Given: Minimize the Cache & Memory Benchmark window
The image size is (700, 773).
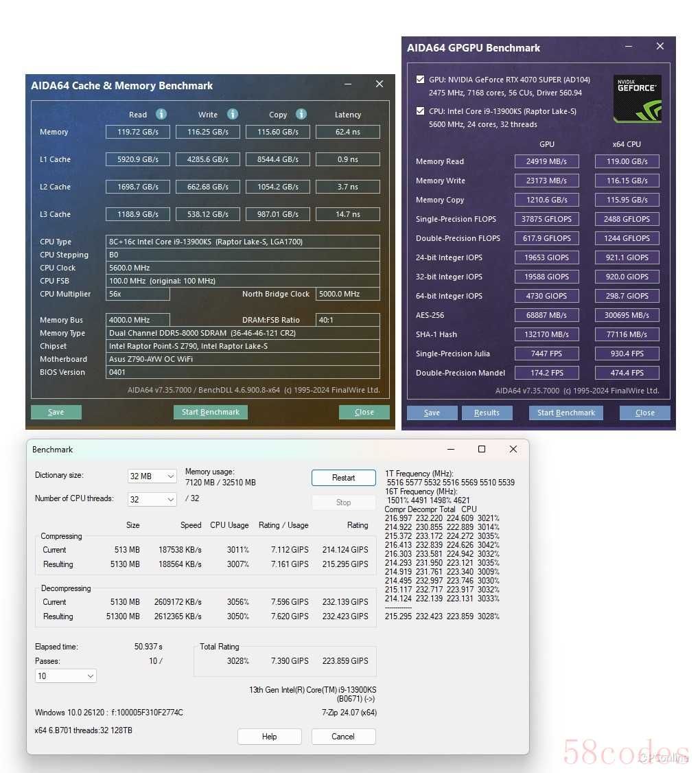Looking at the screenshot, I should click(348, 84).
